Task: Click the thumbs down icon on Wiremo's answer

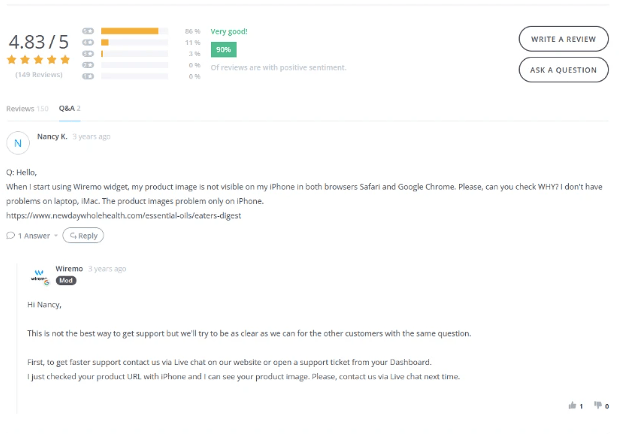Action: [598, 405]
